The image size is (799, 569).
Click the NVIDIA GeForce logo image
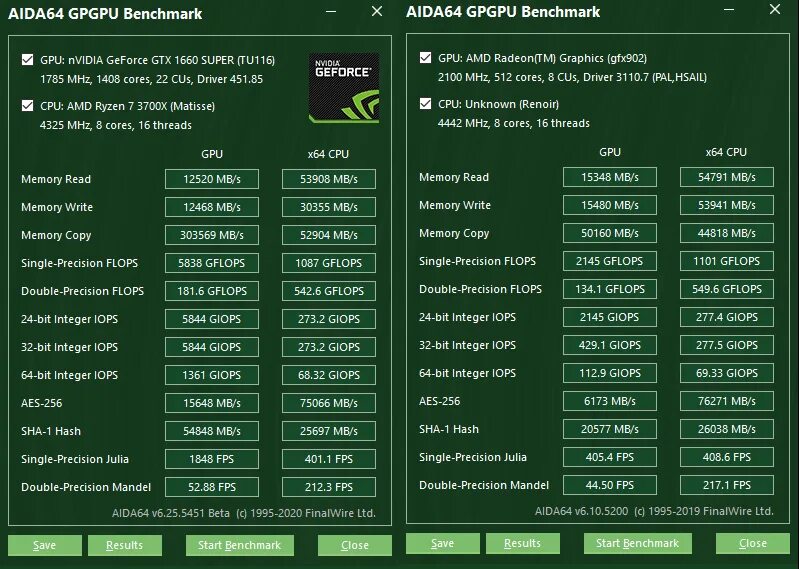coord(344,87)
